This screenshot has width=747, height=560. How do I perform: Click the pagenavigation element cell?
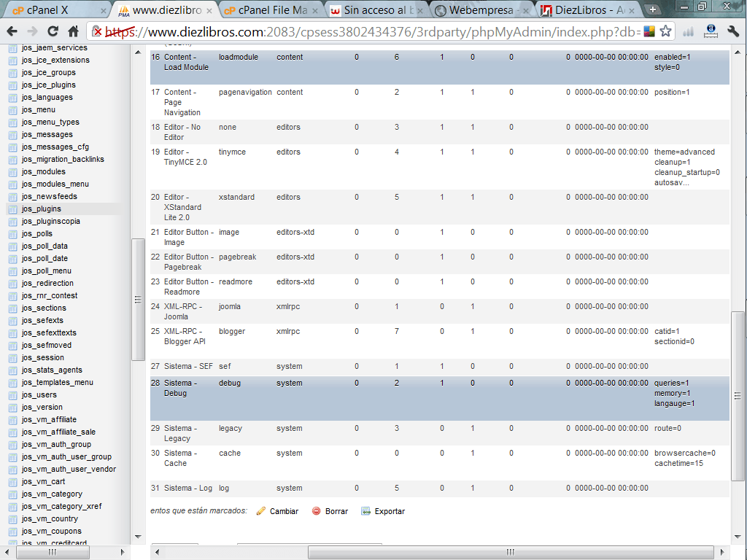click(x=245, y=93)
